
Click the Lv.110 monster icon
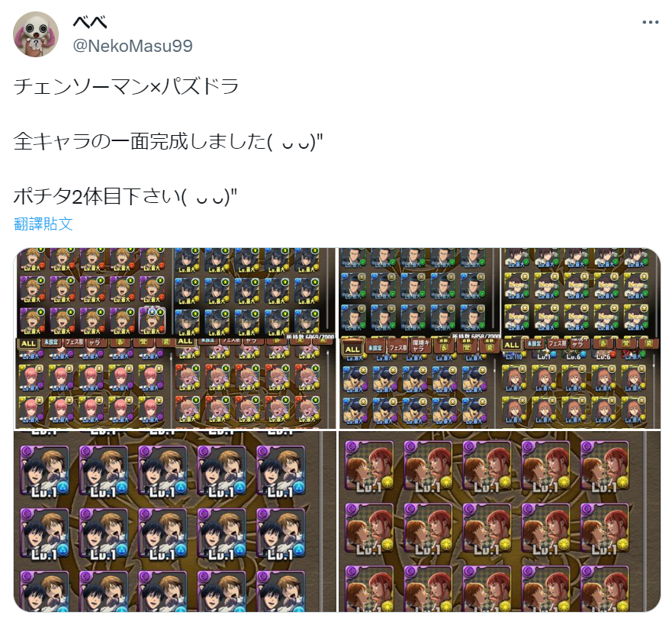click(x=514, y=356)
